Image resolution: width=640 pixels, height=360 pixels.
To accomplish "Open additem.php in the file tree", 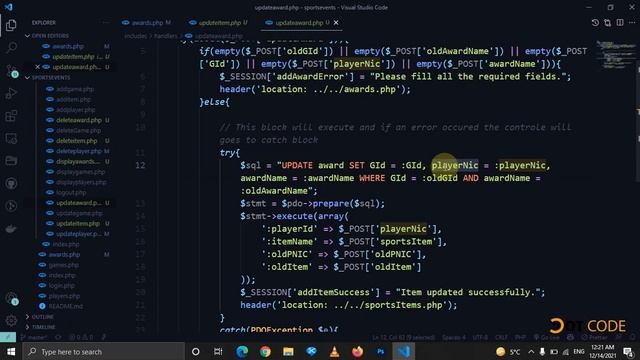I will coord(73,99).
